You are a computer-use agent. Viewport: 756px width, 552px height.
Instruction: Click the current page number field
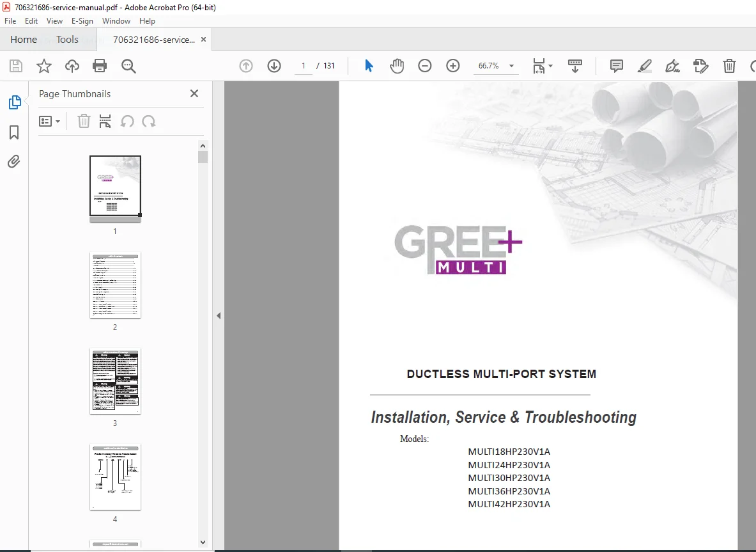(304, 66)
